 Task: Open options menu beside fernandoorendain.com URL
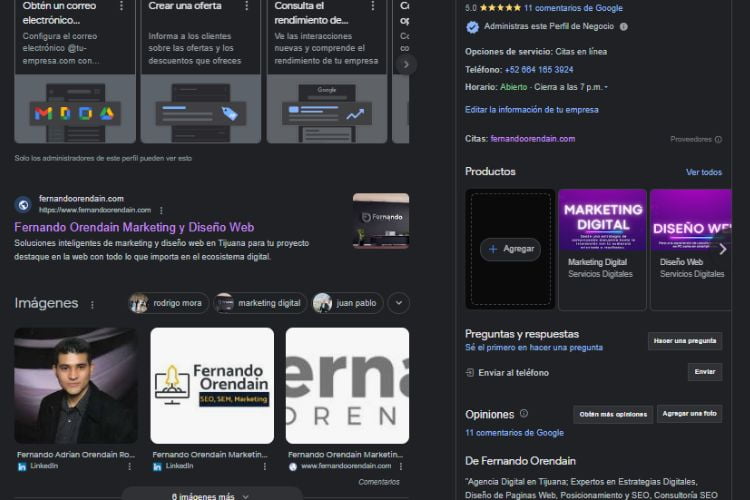[159, 211]
